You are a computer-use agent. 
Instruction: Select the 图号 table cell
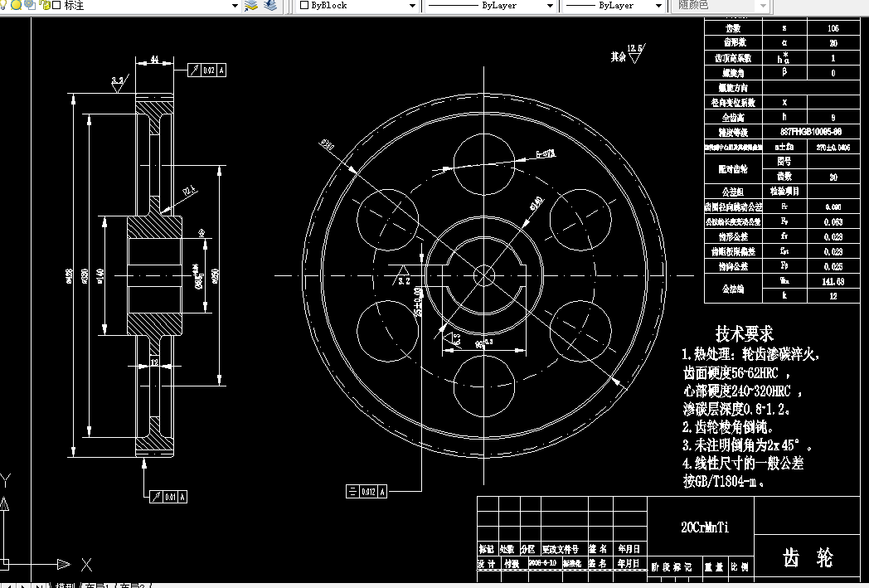(x=784, y=161)
